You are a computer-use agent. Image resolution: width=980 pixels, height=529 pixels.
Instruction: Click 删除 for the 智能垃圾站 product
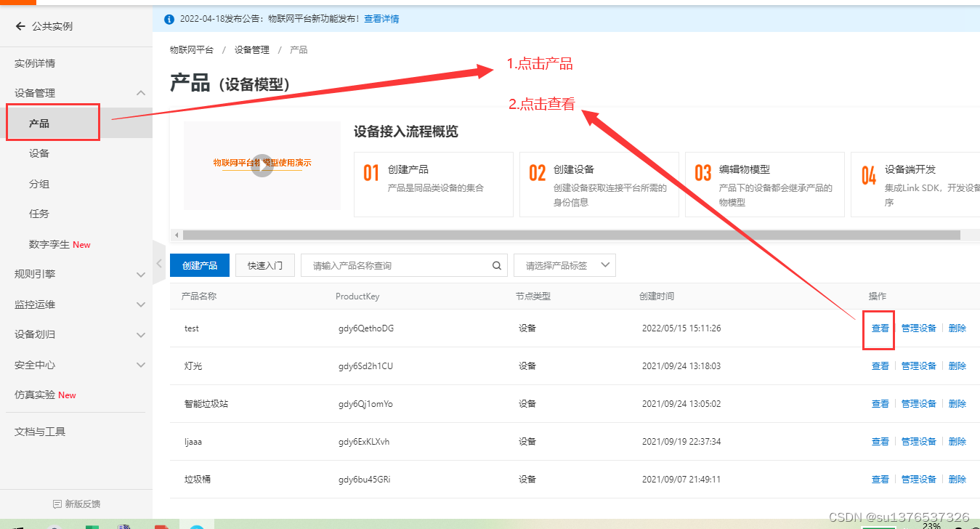(957, 404)
